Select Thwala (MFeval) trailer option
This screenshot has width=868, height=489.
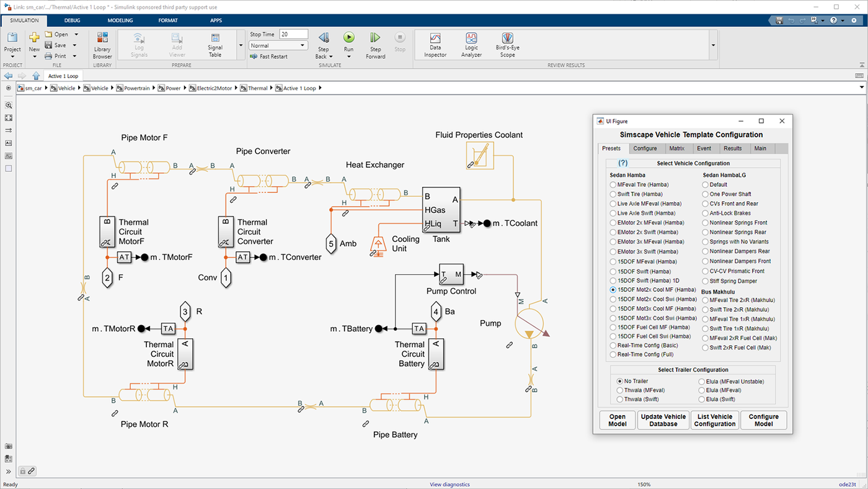pos(620,390)
